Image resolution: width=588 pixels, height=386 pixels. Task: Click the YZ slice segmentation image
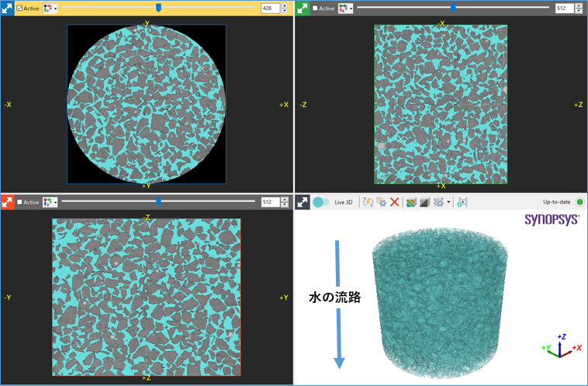[x=147, y=297]
